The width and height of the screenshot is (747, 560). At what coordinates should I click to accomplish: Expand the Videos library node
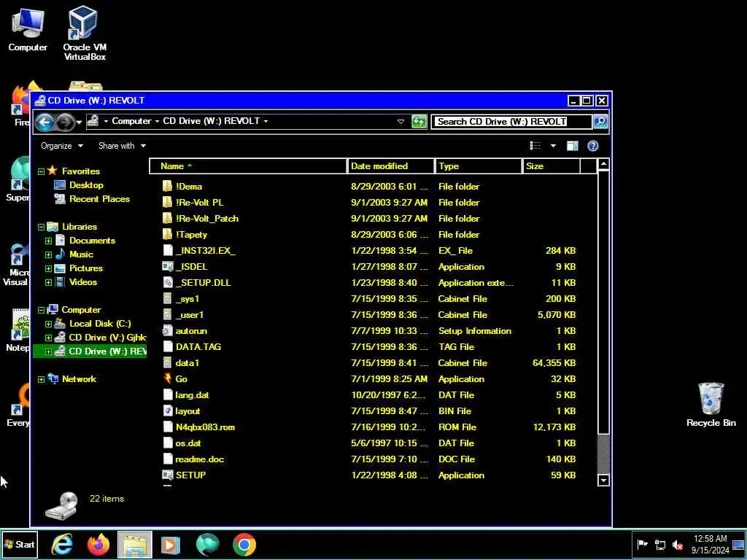coord(49,282)
